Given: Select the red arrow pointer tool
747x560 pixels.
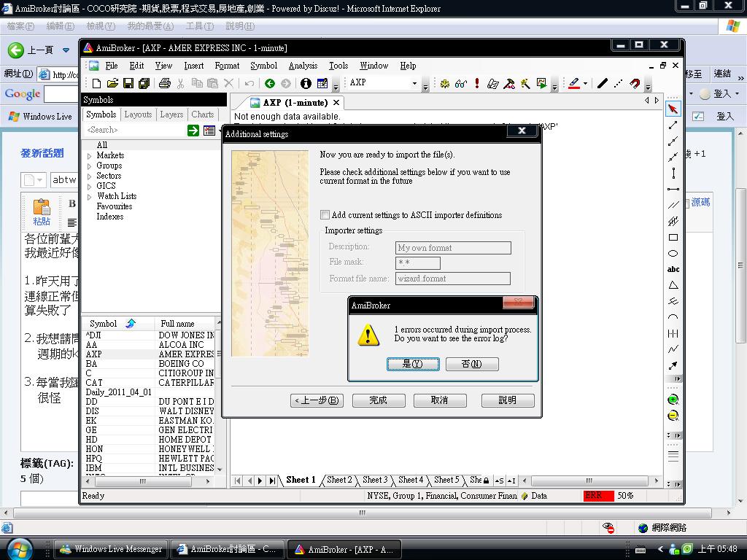Looking at the screenshot, I should click(673, 109).
